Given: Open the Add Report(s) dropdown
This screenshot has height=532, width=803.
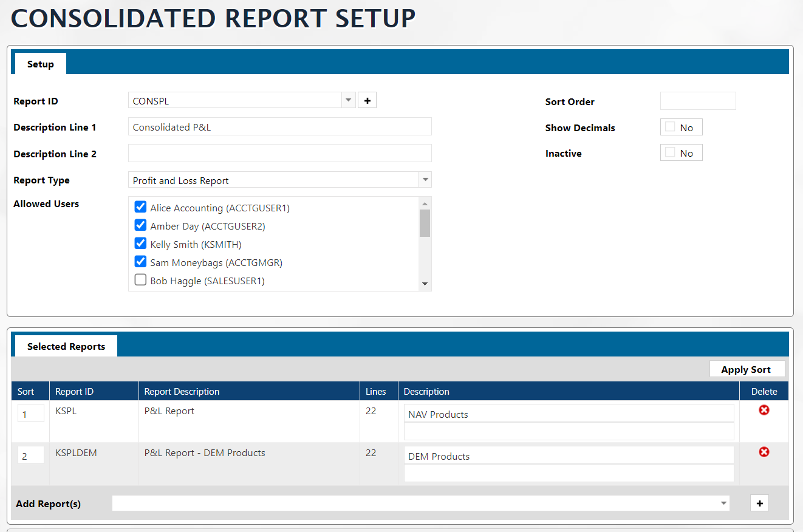Looking at the screenshot, I should click(723, 503).
